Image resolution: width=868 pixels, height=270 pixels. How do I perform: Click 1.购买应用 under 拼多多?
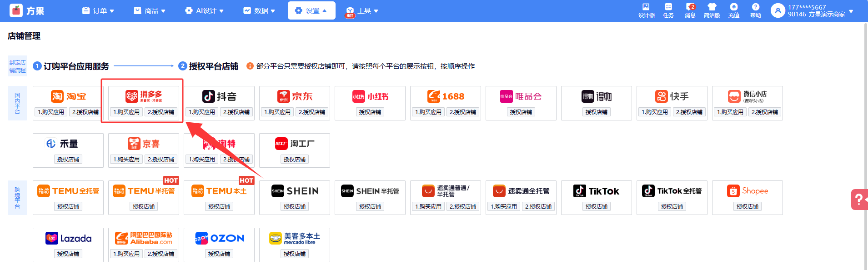(126, 112)
